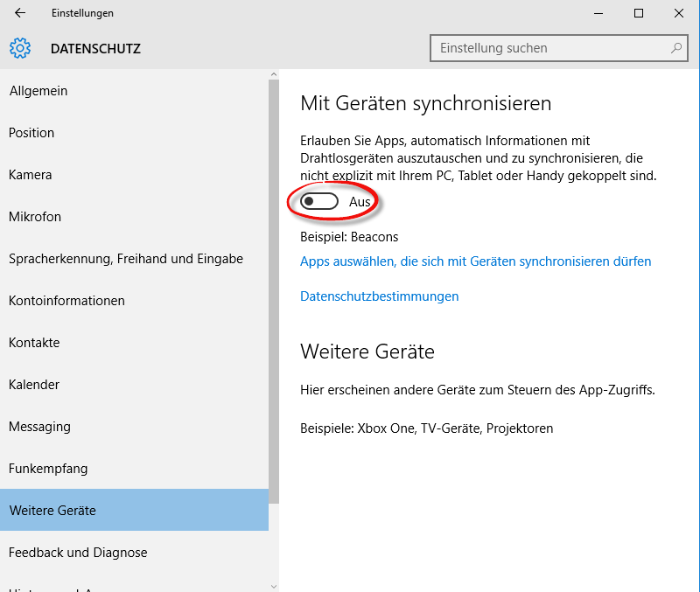Select Kontoinformationen in the sidebar
The width and height of the screenshot is (700, 592).
point(66,301)
